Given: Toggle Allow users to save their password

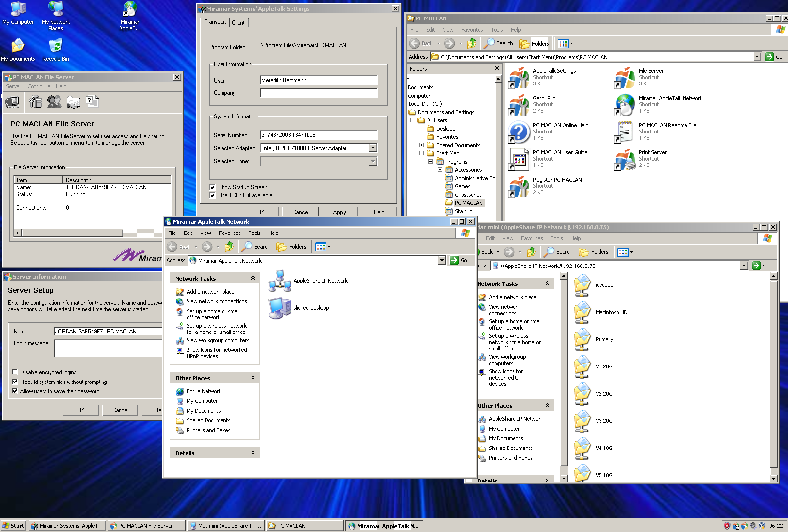Looking at the screenshot, I should tap(15, 391).
